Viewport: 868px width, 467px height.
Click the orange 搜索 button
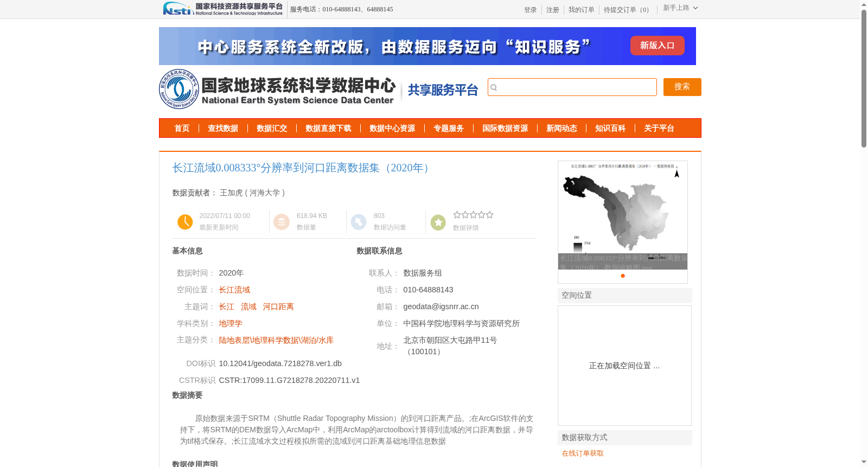(x=682, y=87)
